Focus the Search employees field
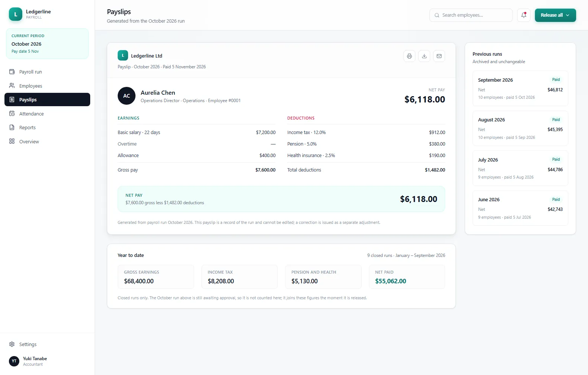This screenshot has height=375, width=588. pos(471,15)
